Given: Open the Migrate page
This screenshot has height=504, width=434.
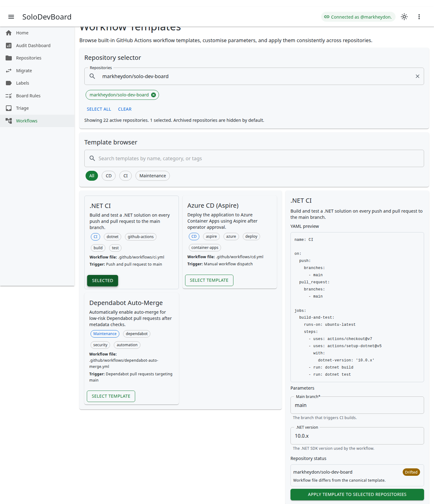Looking at the screenshot, I should point(37,71).
